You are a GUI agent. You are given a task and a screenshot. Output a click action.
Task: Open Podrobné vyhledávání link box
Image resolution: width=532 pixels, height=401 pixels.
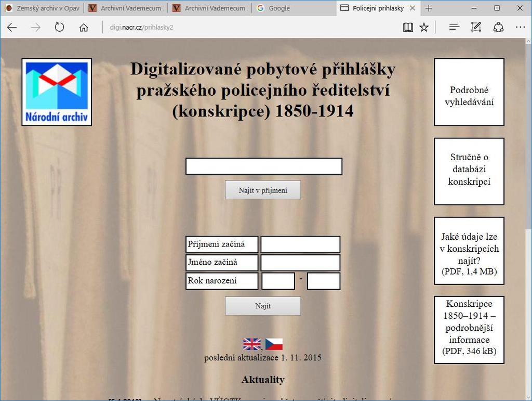point(469,92)
